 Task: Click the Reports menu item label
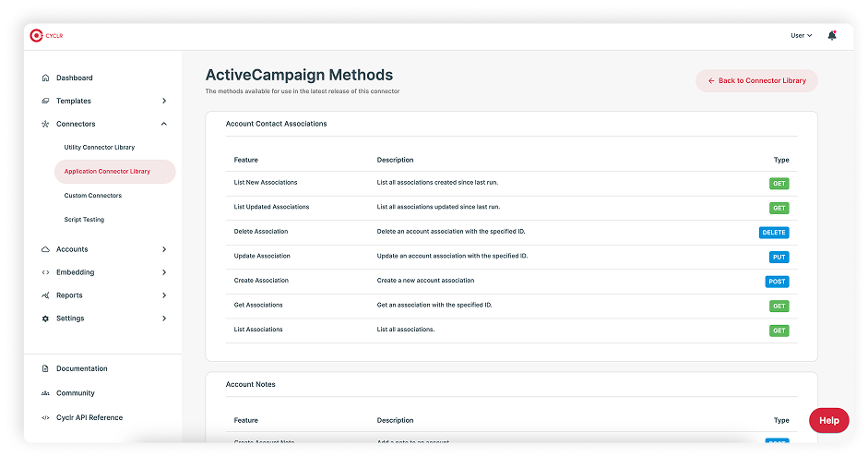[x=69, y=295]
